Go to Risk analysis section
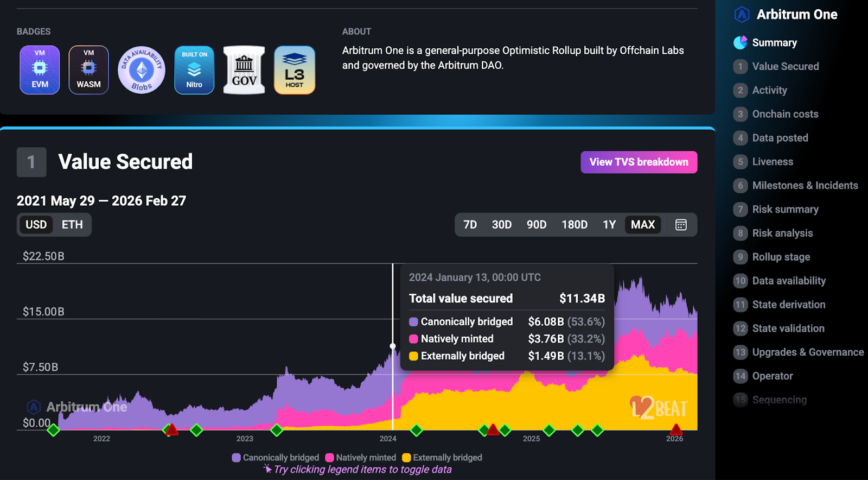Image resolution: width=868 pixels, height=480 pixels. point(782,233)
